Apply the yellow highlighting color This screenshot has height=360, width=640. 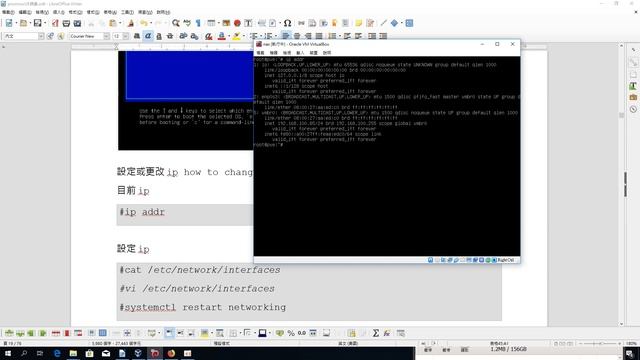pos(236,36)
